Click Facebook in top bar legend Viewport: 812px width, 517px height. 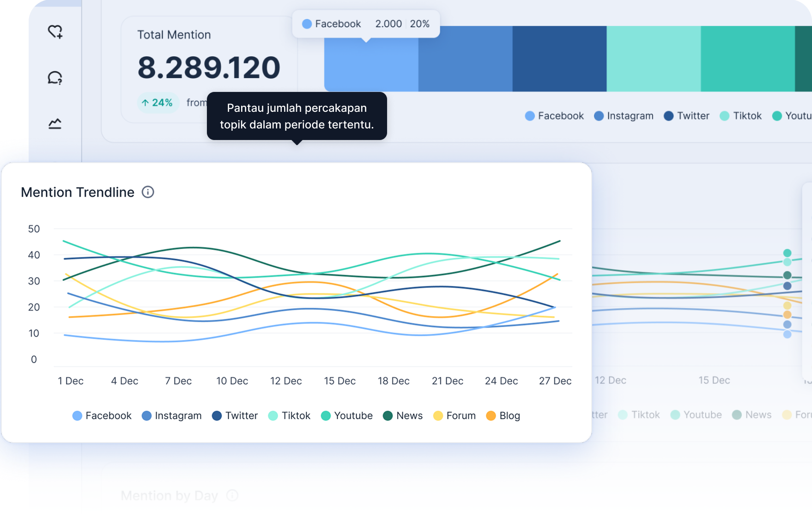[554, 116]
